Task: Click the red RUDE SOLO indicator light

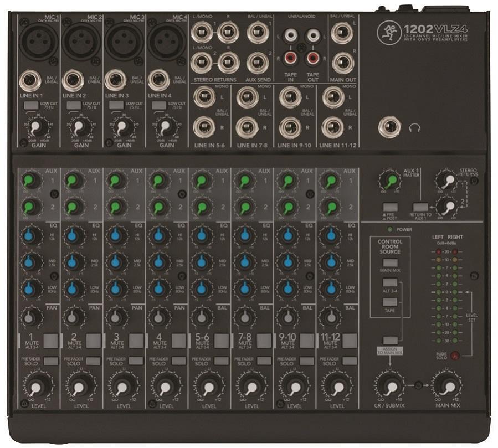Action: (x=455, y=356)
